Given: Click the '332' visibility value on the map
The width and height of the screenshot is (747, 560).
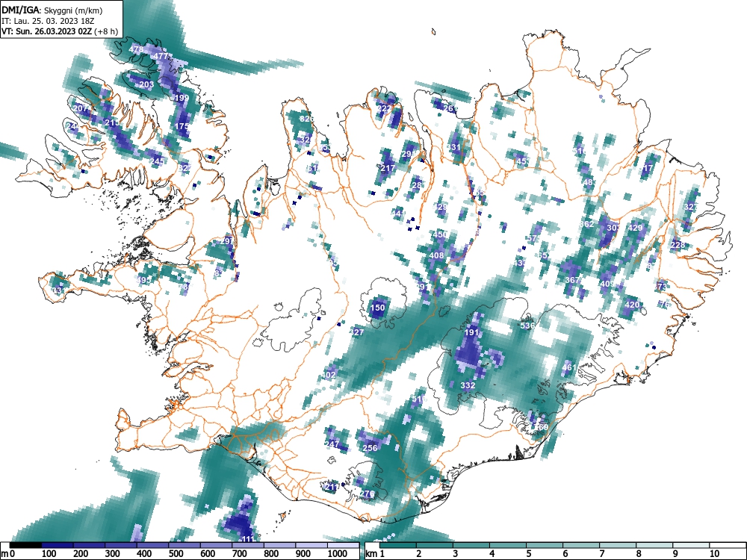Looking at the screenshot, I should (x=468, y=385).
